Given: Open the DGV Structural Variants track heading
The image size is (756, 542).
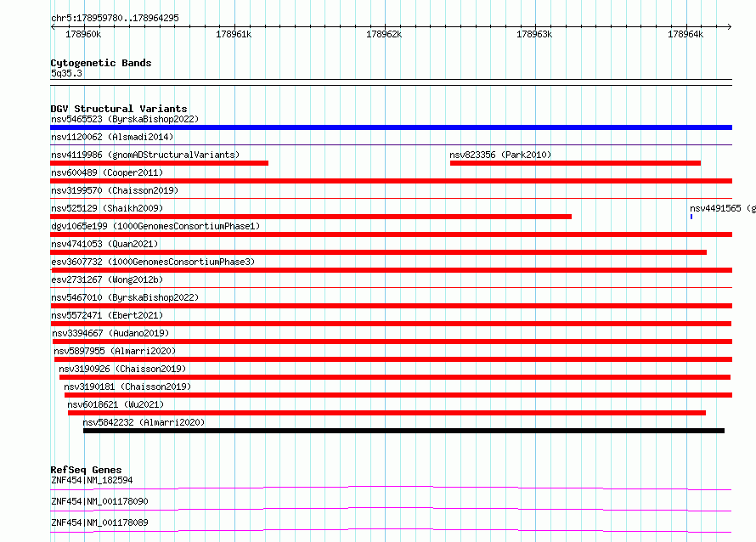Looking at the screenshot, I should pos(119,109).
